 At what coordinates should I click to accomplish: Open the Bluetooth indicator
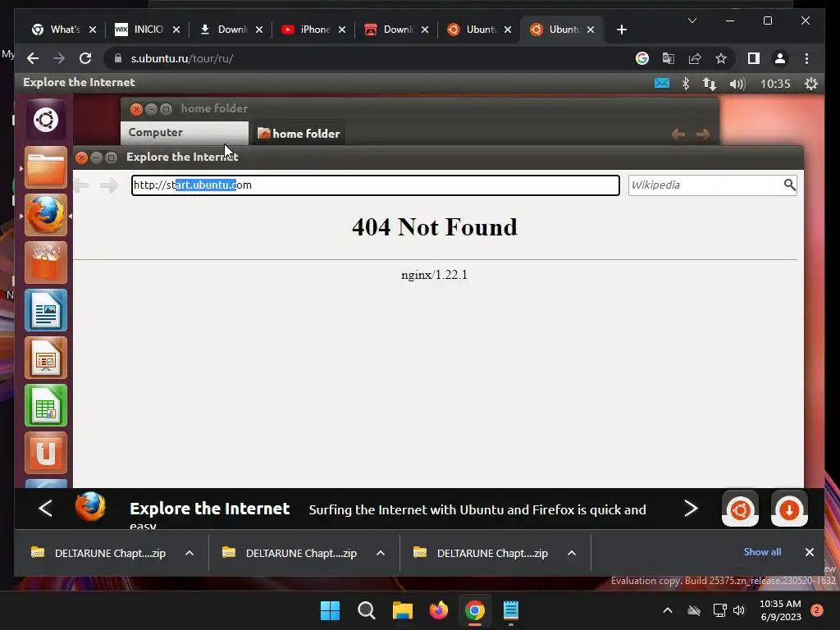tap(685, 83)
